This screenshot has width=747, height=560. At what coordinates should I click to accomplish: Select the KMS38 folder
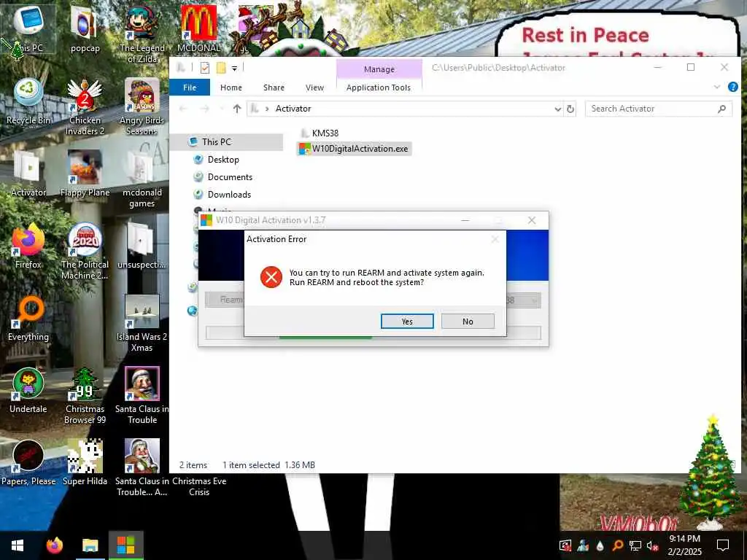(320, 133)
